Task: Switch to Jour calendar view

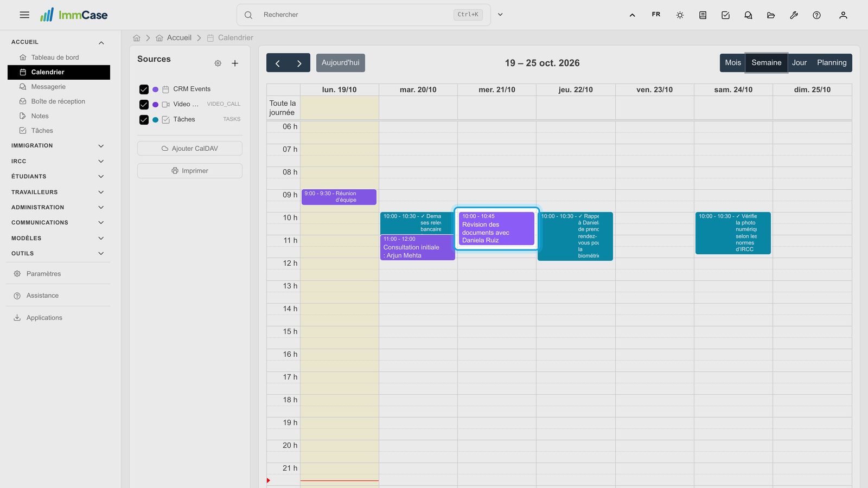Action: [x=799, y=63]
